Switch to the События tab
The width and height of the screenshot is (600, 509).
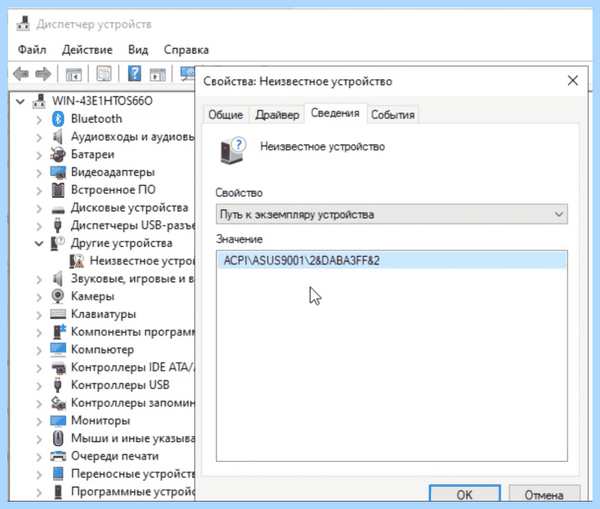pos(393,114)
